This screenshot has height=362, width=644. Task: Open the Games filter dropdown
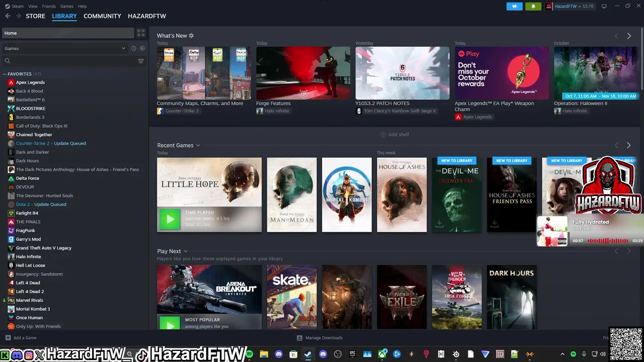(64, 48)
